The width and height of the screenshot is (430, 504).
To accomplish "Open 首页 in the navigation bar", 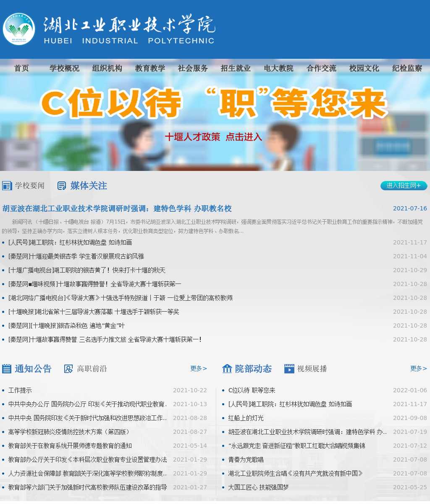I will [21, 68].
